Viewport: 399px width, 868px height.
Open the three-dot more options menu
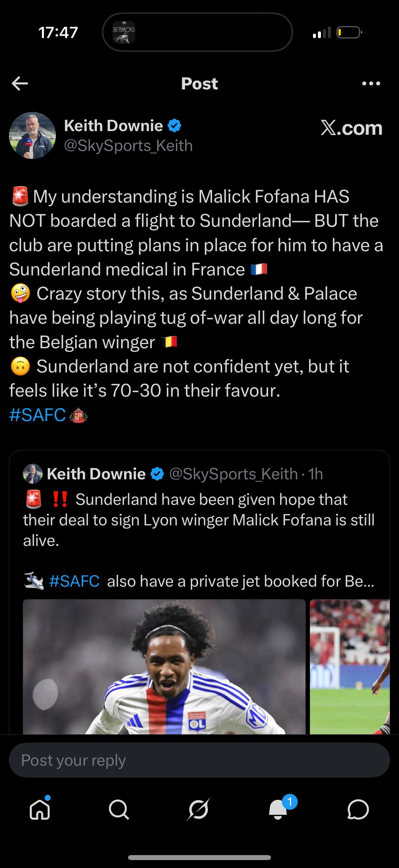pyautogui.click(x=371, y=83)
